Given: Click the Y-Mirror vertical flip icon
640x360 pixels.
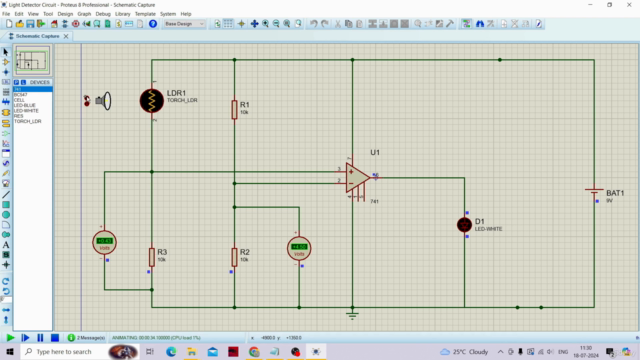Looking at the screenshot, I should 6,320.
